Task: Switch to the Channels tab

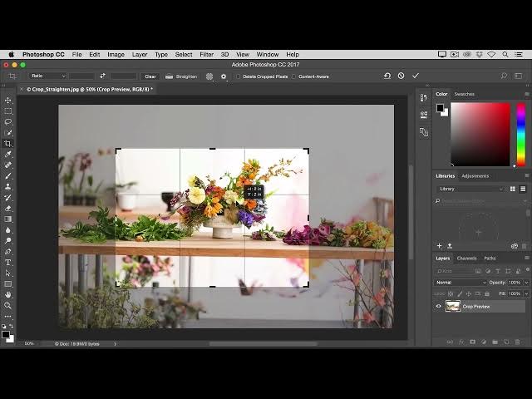Action: pos(466,259)
